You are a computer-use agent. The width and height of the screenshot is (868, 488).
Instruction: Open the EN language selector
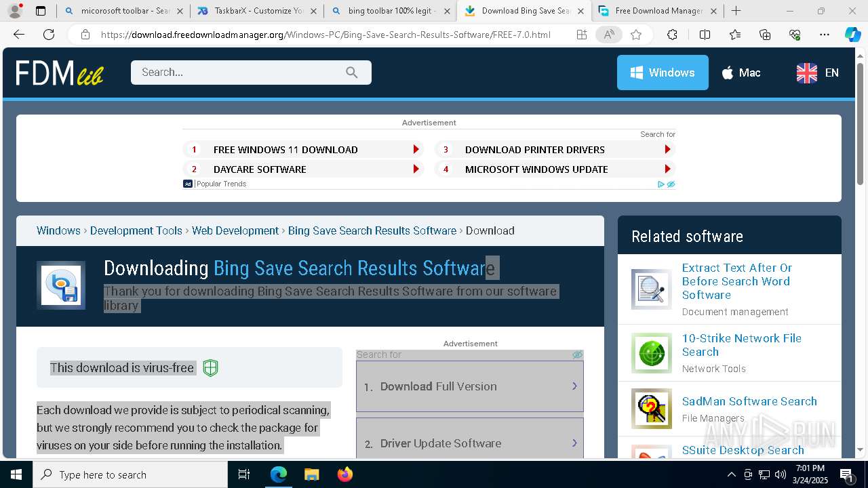(x=818, y=73)
